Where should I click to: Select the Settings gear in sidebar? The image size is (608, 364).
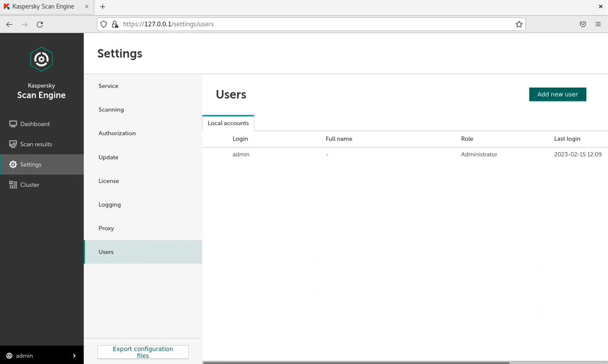point(13,165)
